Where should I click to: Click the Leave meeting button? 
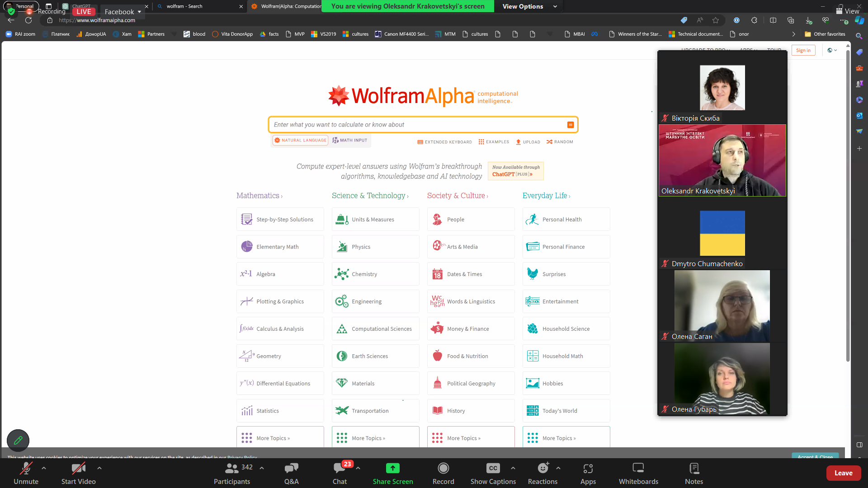(843, 473)
